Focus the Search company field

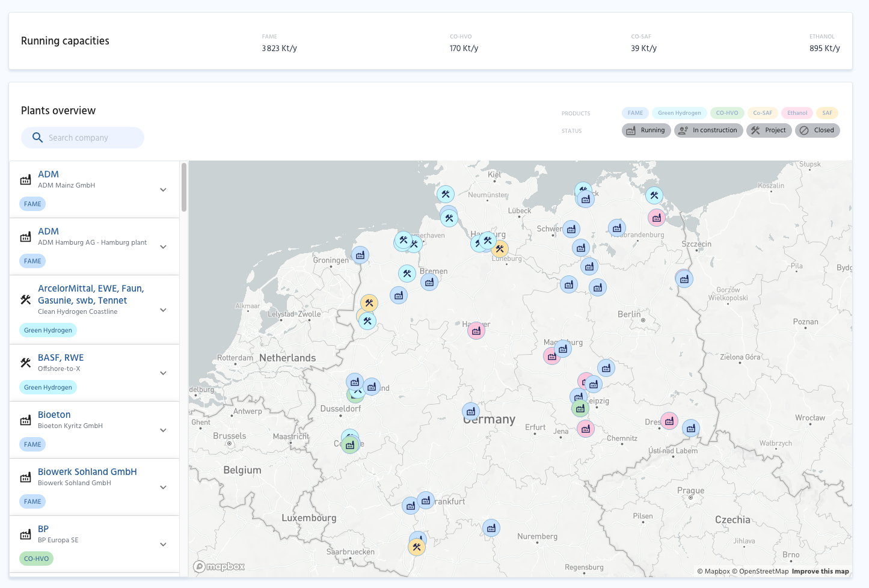click(x=83, y=138)
